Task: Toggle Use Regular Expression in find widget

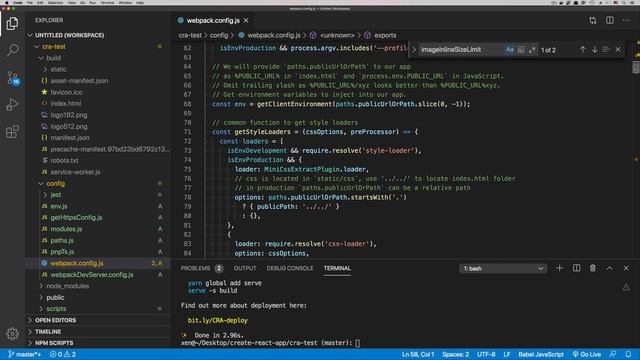Action: click(x=532, y=49)
